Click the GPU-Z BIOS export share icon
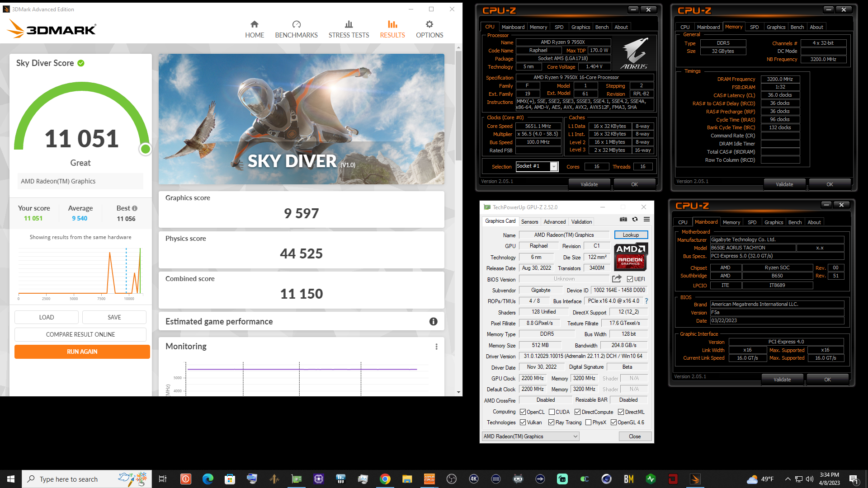 click(617, 279)
